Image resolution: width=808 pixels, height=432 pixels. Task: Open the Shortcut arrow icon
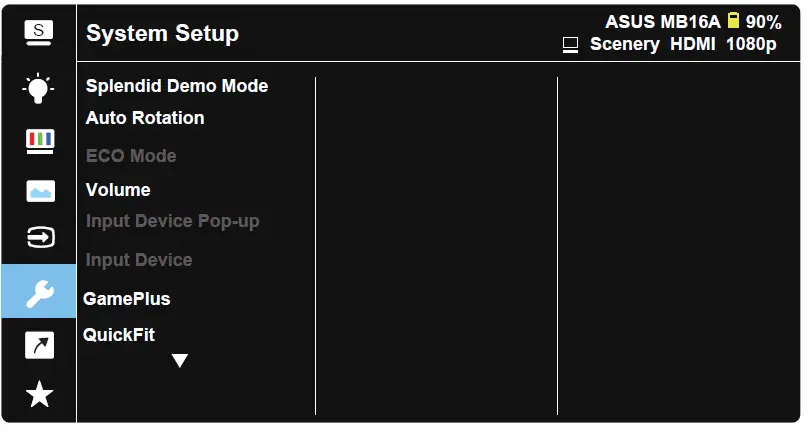39,346
